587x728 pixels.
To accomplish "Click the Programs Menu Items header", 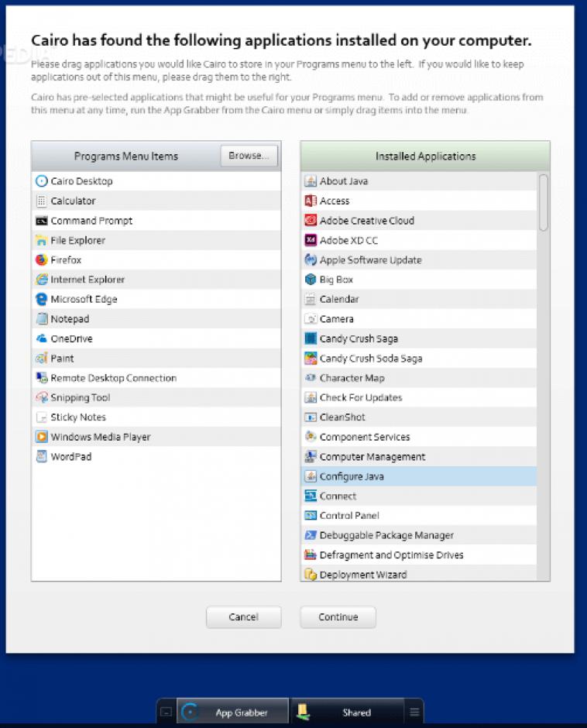I will [x=126, y=156].
